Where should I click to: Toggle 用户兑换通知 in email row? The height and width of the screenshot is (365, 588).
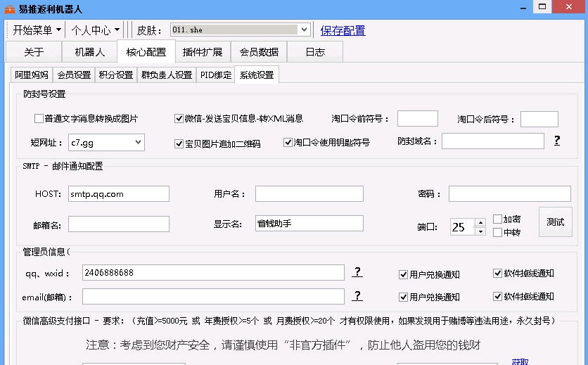pos(403,297)
